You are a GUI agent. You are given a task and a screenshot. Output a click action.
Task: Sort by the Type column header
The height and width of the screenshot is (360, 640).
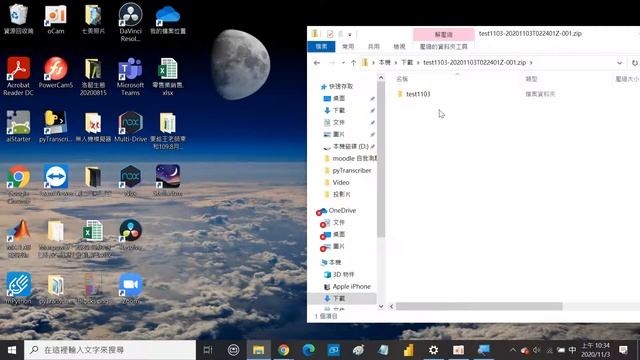(x=531, y=79)
